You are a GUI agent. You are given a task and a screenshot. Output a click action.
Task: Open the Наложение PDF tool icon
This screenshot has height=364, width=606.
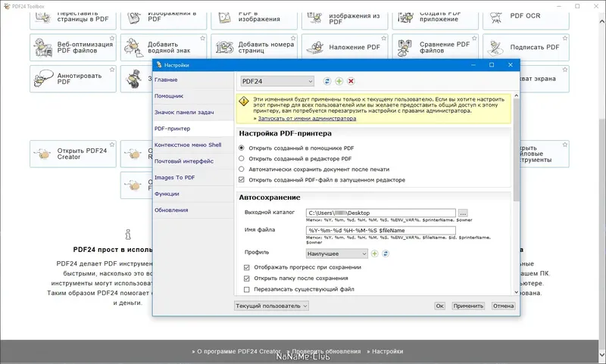click(315, 48)
